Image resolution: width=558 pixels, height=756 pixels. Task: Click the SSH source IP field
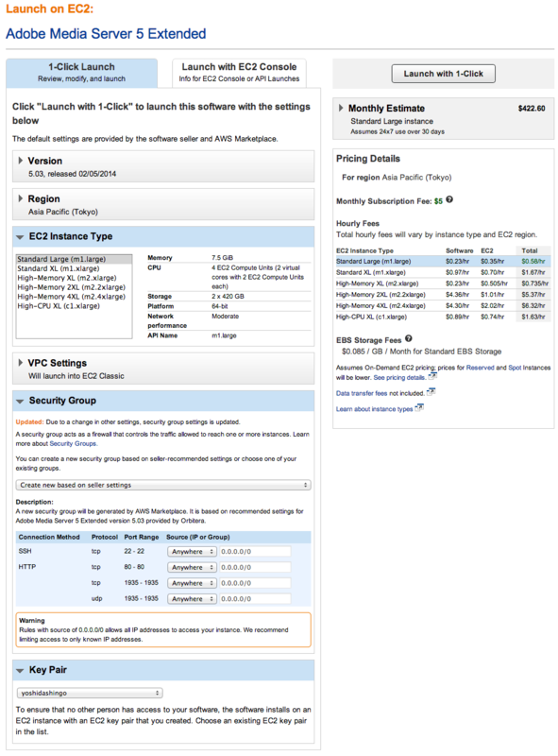click(x=255, y=552)
